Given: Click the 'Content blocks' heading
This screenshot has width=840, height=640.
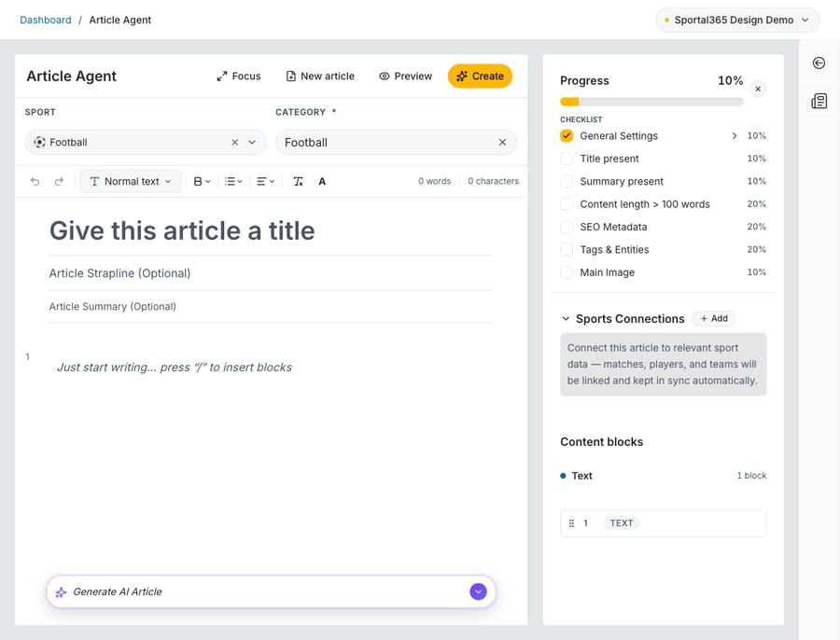Looking at the screenshot, I should click(602, 442).
